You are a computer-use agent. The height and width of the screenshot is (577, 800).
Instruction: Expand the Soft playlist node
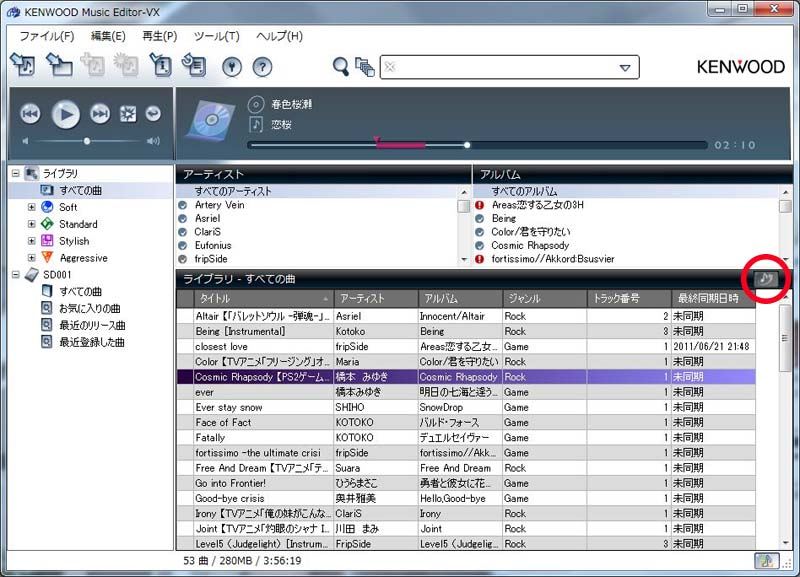(32, 207)
